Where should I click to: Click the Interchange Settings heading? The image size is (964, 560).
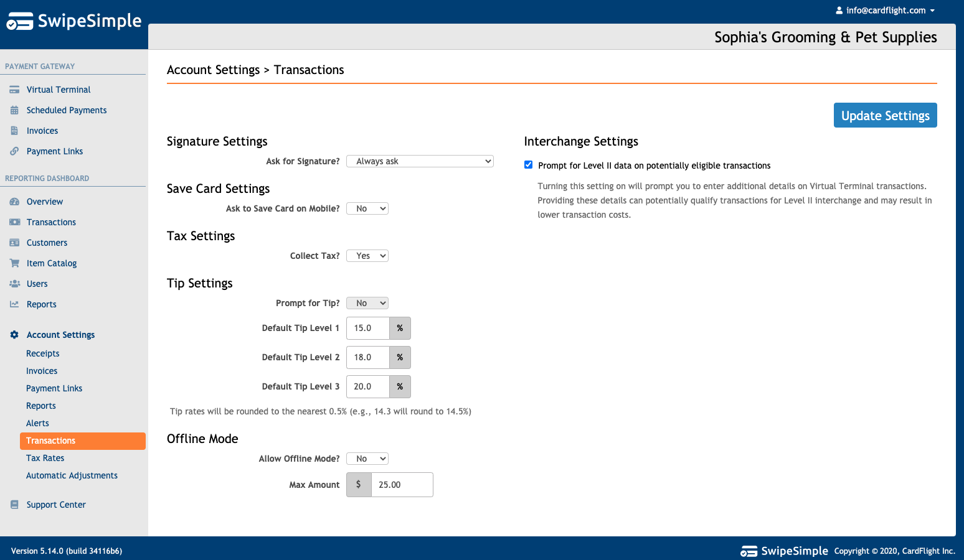[x=581, y=141]
